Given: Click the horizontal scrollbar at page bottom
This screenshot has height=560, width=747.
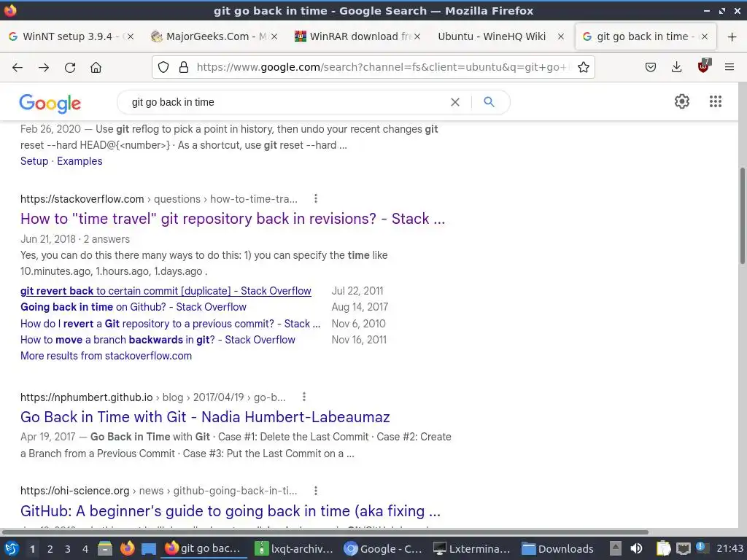Looking at the screenshot, I should 325,532.
